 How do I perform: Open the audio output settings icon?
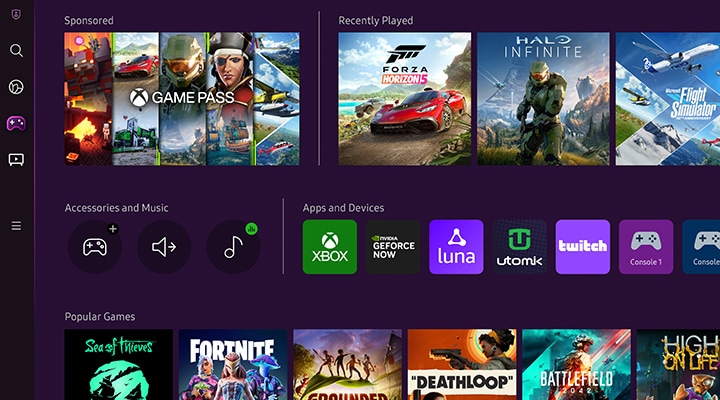(x=164, y=247)
